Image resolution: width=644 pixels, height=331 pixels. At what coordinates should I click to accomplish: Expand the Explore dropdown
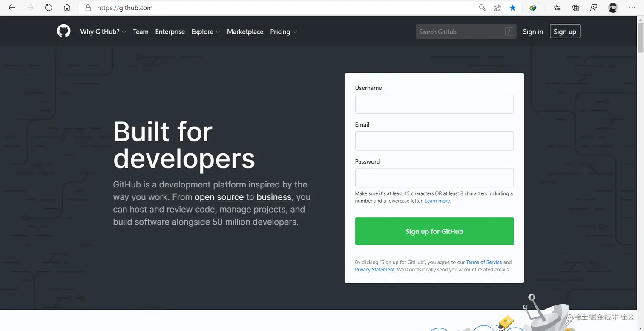coord(206,32)
